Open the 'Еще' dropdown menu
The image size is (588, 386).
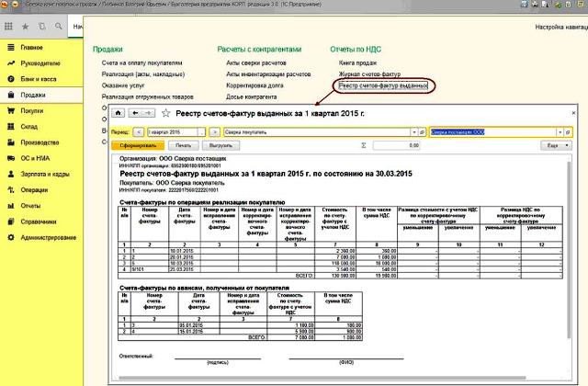pos(553,145)
